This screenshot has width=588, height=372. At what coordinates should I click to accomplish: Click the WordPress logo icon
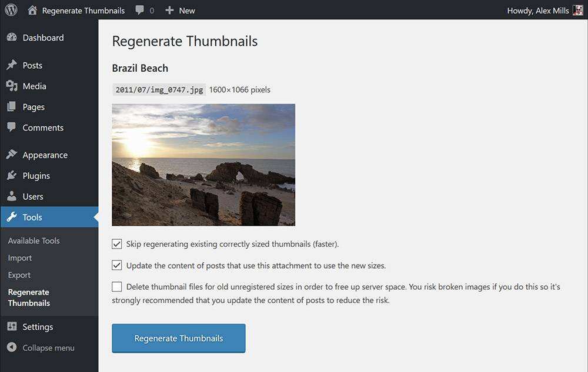tap(11, 10)
